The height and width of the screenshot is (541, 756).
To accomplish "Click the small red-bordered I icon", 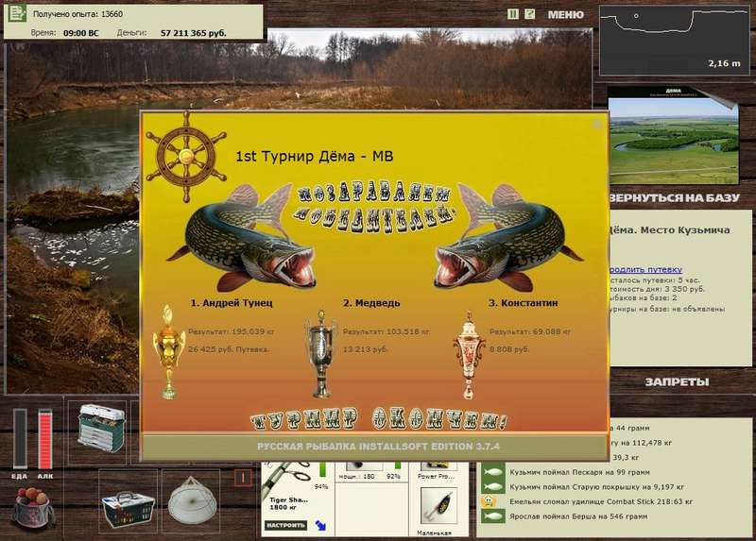I will [243, 478].
